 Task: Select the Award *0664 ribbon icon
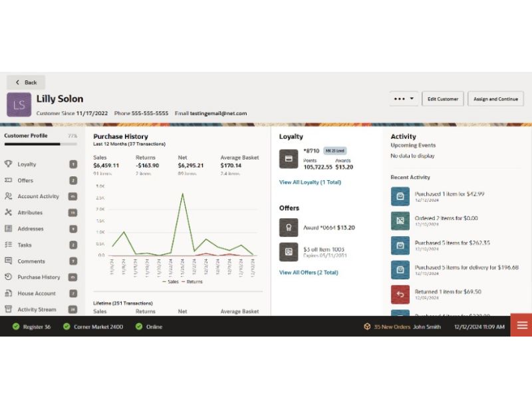[289, 227]
